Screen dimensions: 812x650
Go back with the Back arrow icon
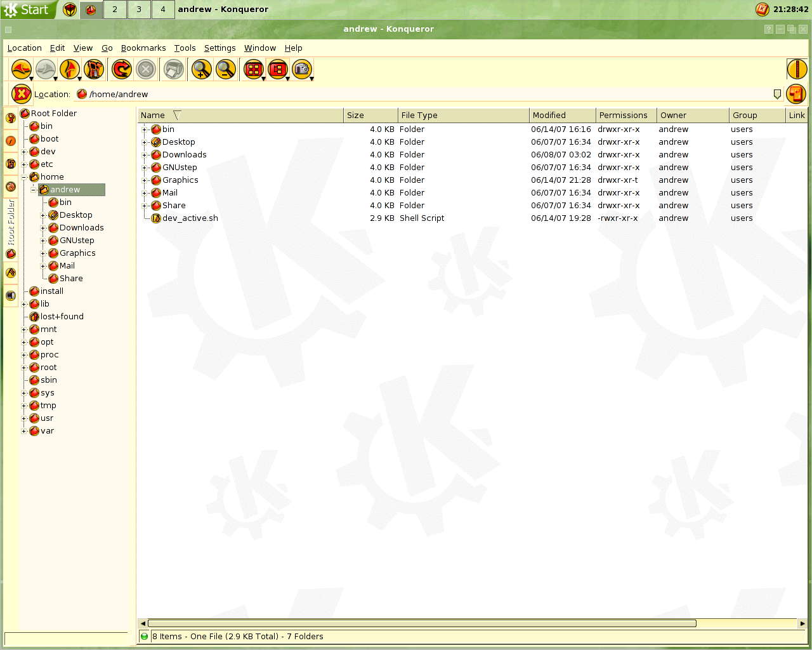pos(21,69)
